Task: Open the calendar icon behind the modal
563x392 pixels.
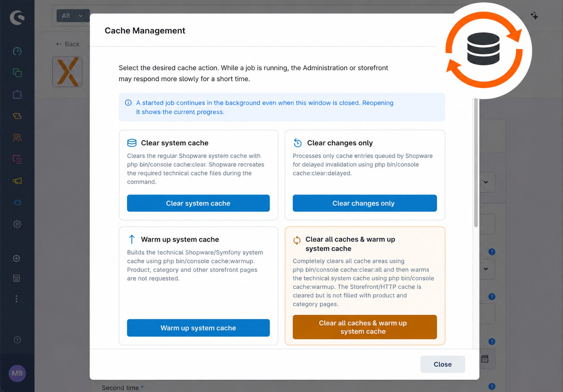Action: tap(485, 359)
